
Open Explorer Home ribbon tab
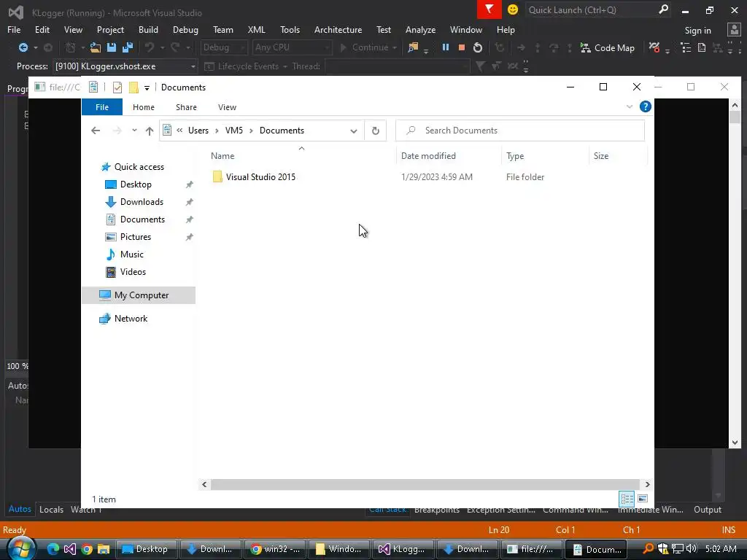point(144,107)
